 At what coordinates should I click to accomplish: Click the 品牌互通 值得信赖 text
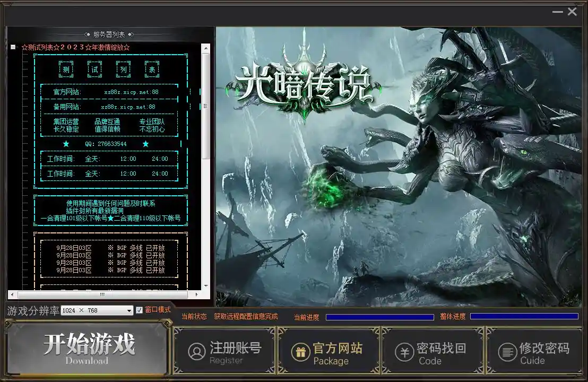point(107,125)
